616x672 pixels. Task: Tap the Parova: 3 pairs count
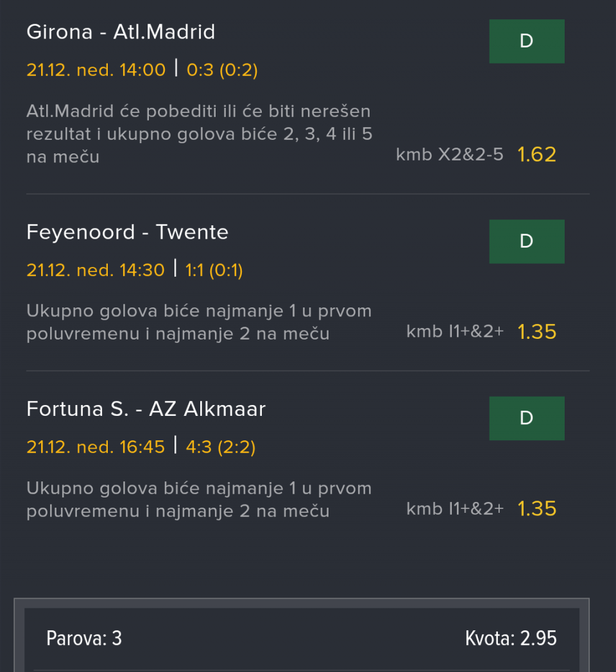point(84,639)
